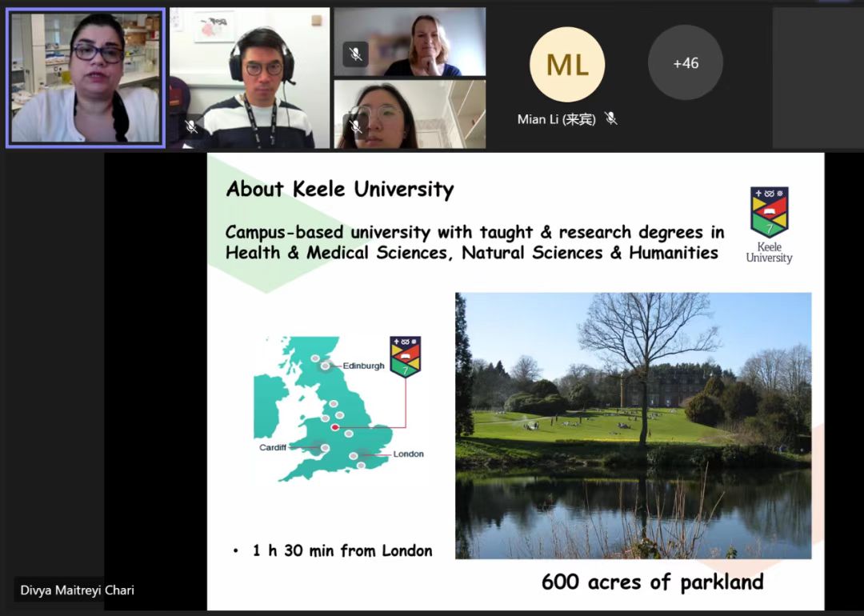Click the Mian Li participant name label
The height and width of the screenshot is (616, 864).
557,119
